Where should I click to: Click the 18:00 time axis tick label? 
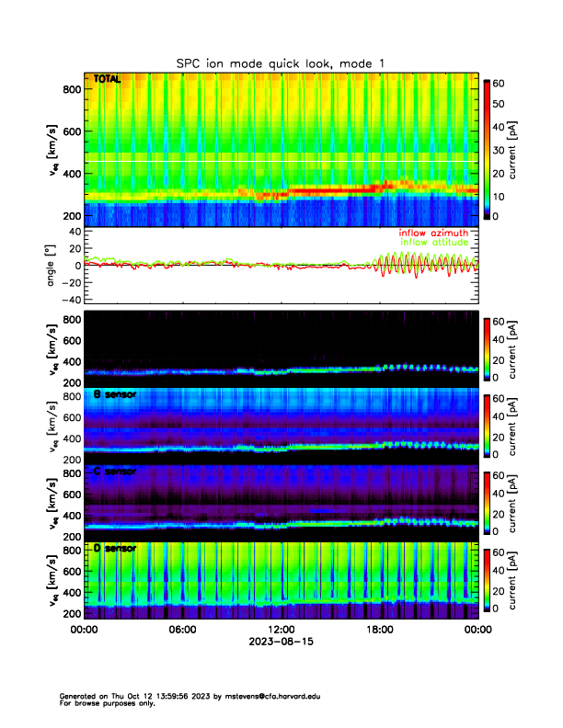point(380,630)
